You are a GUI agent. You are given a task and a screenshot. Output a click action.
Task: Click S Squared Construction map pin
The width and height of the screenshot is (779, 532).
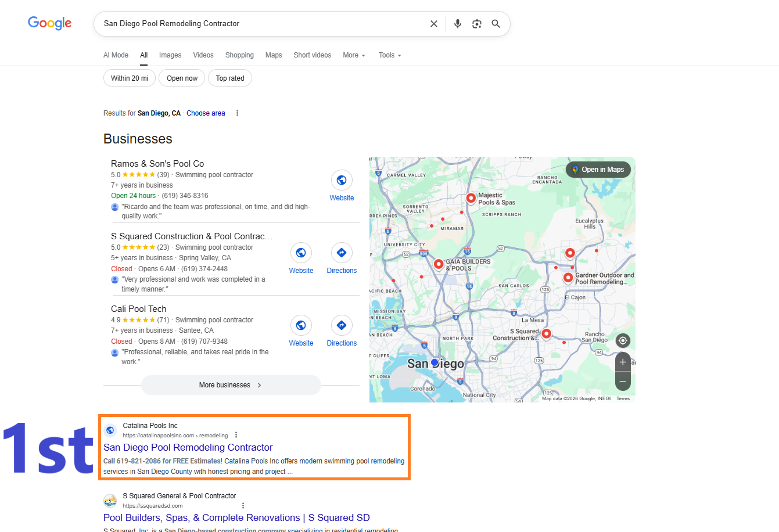click(x=546, y=334)
